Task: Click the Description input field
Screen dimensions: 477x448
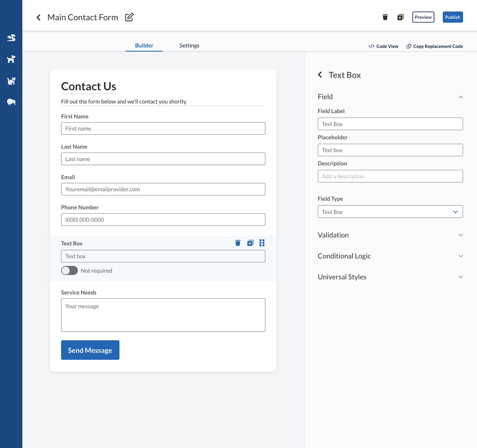Action: pos(390,176)
